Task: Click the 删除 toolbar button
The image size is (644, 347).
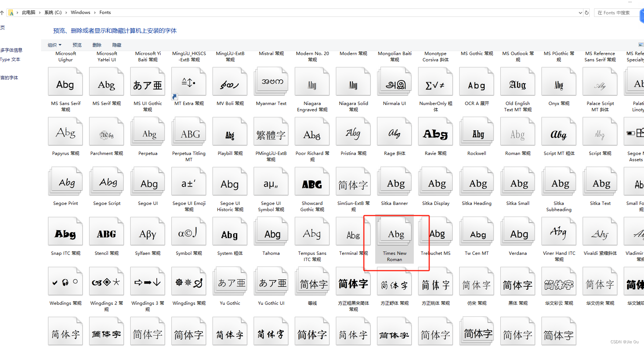Action: click(97, 45)
